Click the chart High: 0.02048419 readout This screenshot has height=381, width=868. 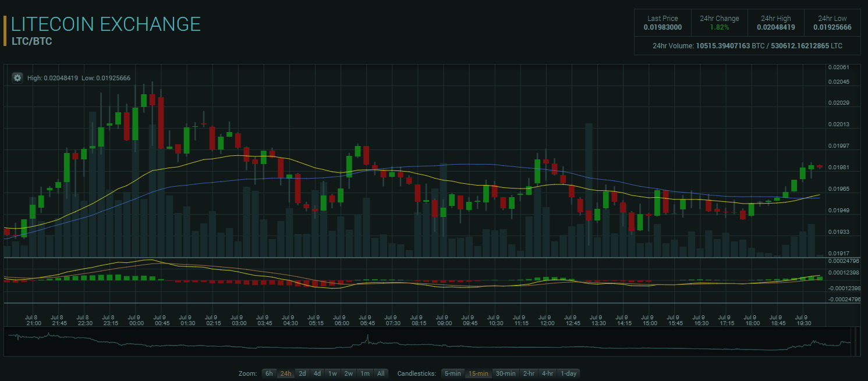point(52,78)
